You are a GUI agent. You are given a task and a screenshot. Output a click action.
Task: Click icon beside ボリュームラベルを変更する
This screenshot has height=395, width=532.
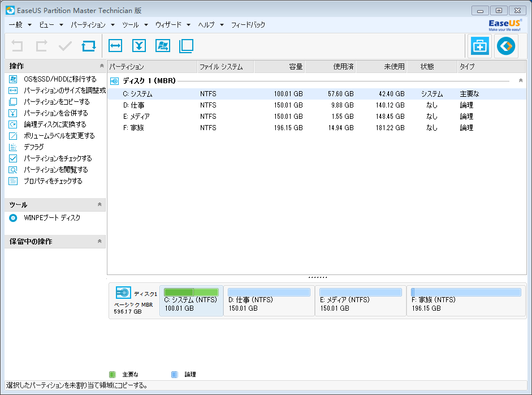click(x=13, y=136)
